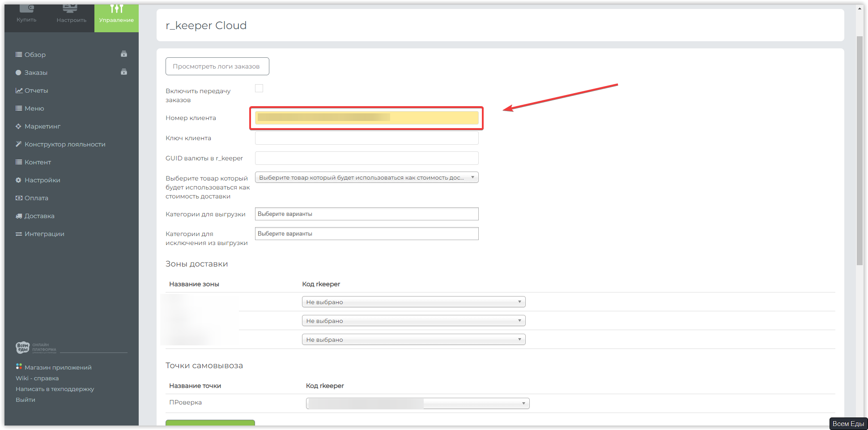Screen dimensions: 868x430
Task: Click the arrows icon next to Интеграции
Action: click(19, 234)
